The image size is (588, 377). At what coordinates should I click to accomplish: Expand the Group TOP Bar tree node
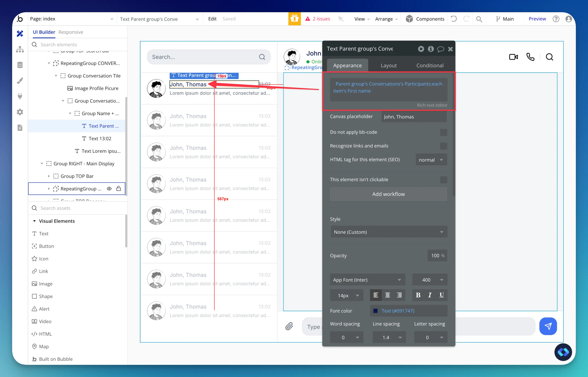(x=49, y=176)
